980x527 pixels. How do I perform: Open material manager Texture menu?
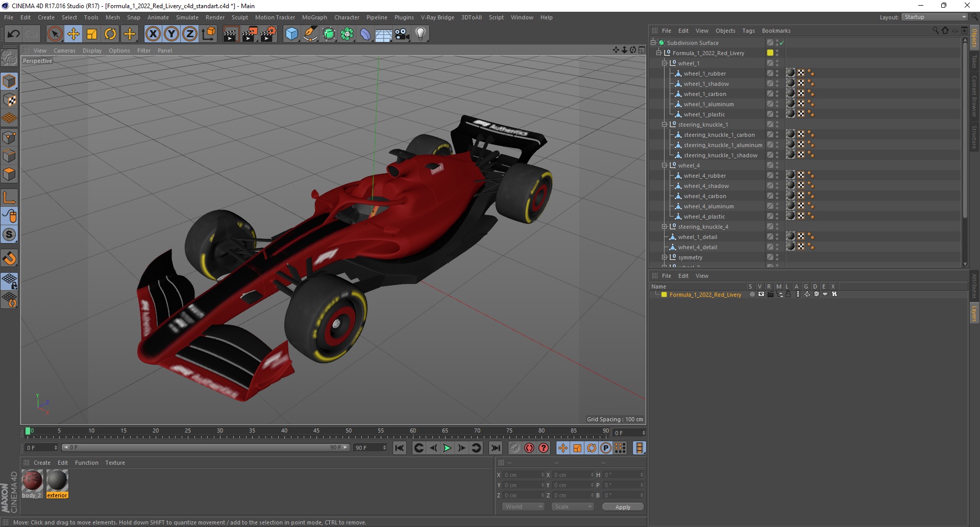(x=115, y=463)
